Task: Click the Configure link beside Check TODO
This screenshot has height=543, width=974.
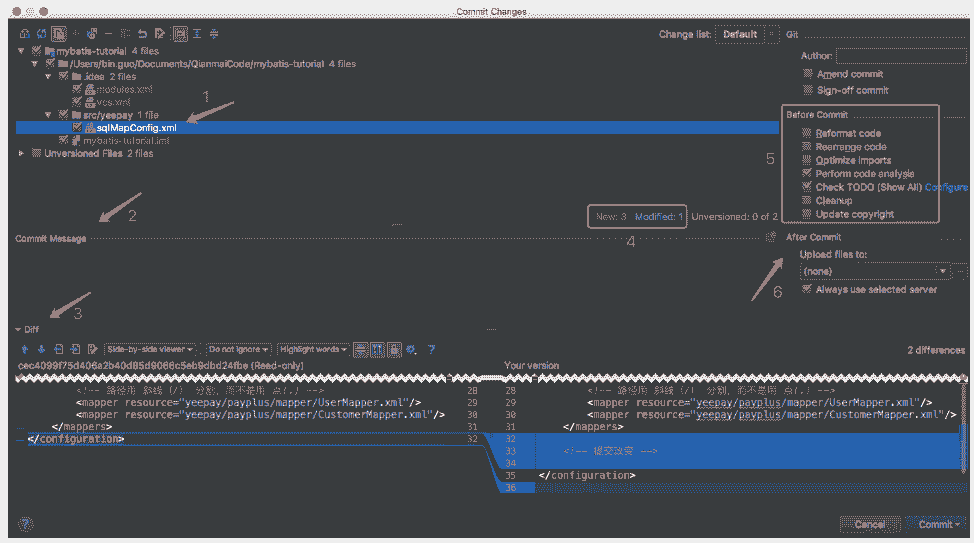Action: coord(946,187)
